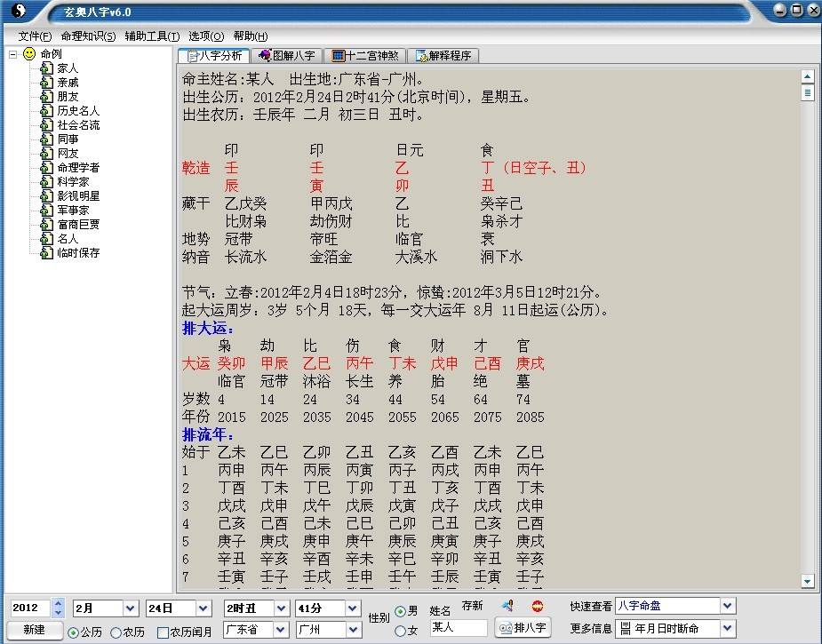The width and height of the screenshot is (822, 644).
Task: Click the folder icon beside 历史名人
Action: (x=47, y=110)
